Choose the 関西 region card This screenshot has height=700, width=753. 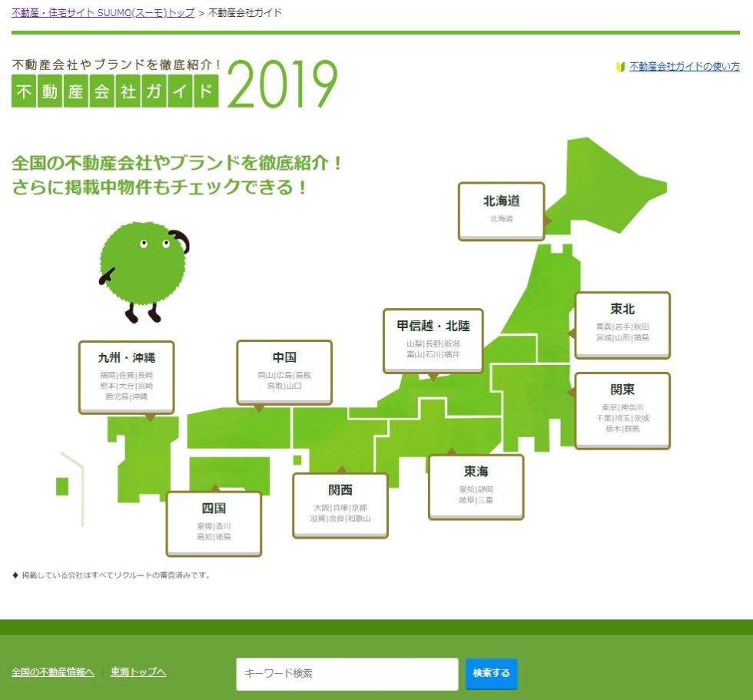(x=340, y=506)
